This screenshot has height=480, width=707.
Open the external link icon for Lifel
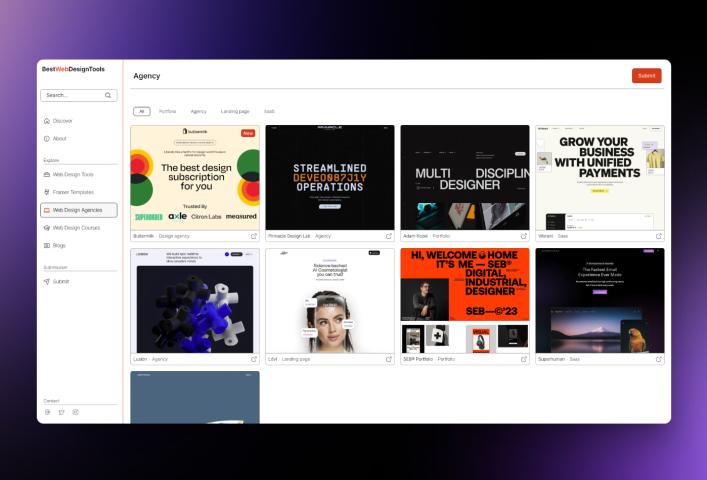[388, 358]
